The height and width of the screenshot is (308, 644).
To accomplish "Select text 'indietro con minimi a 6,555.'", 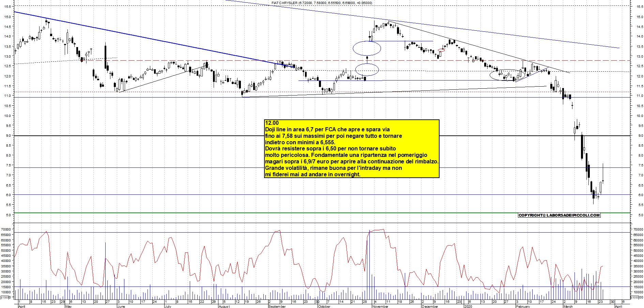I will pos(300,142).
